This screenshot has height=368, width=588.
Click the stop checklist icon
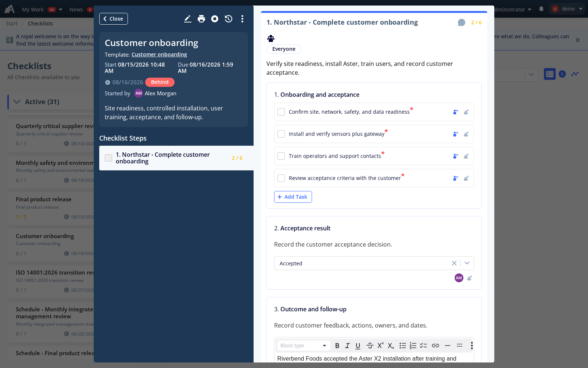coord(215,19)
